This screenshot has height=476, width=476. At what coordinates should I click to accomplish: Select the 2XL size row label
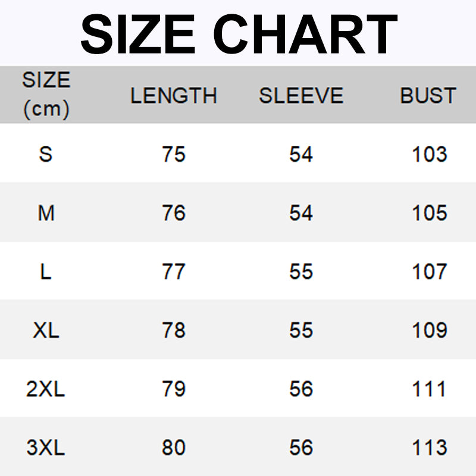click(46, 389)
